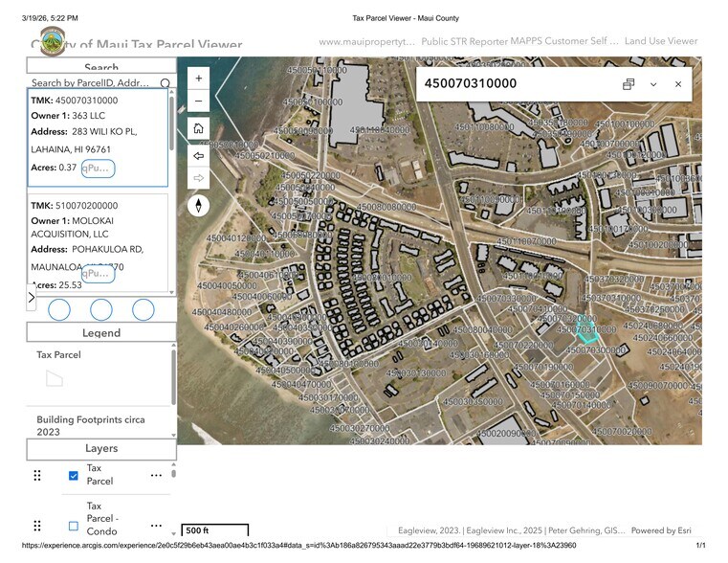Focus the Search by ParcelID field
This screenshot has width=728, height=563.
[91, 84]
